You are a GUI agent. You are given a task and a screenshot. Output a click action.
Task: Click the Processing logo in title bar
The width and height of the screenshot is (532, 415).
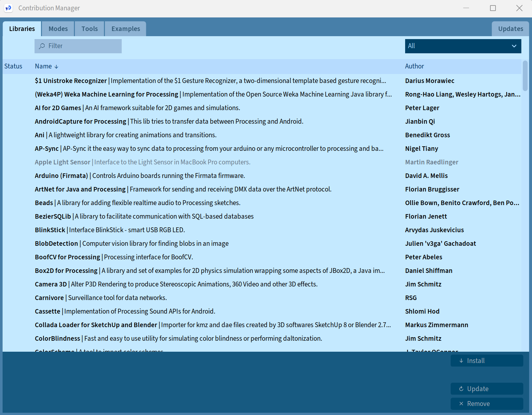point(8,8)
